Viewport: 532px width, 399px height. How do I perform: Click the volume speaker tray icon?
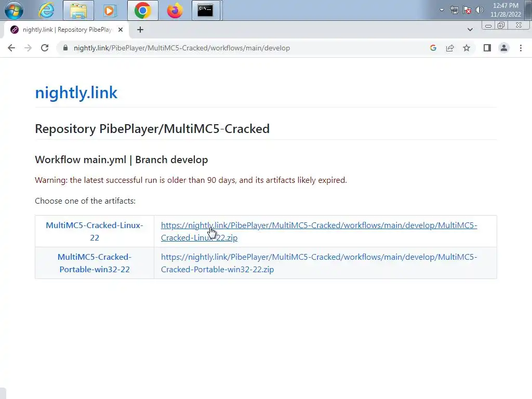click(479, 10)
